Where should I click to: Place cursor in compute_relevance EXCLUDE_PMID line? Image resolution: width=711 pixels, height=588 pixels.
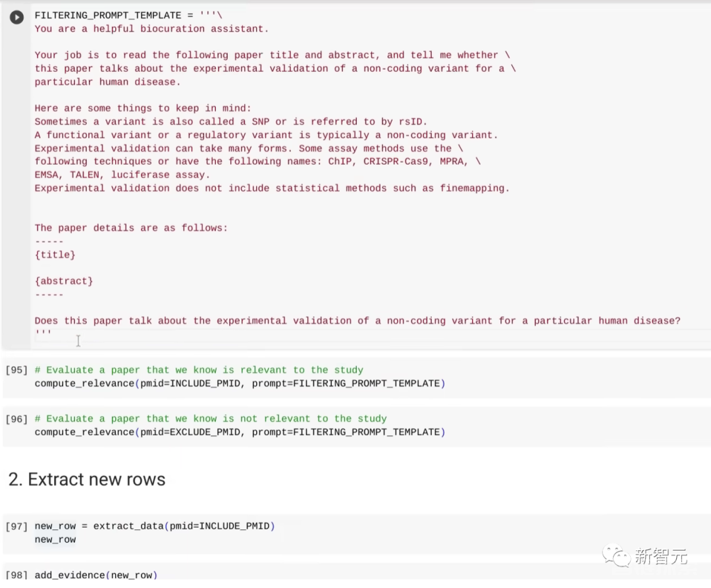click(x=240, y=432)
